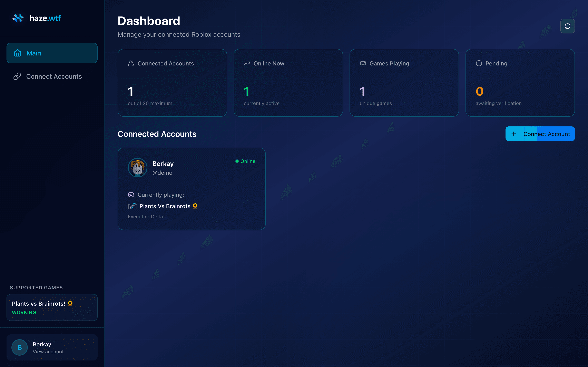
Task: Click the green Online status dot
Action: (x=237, y=161)
